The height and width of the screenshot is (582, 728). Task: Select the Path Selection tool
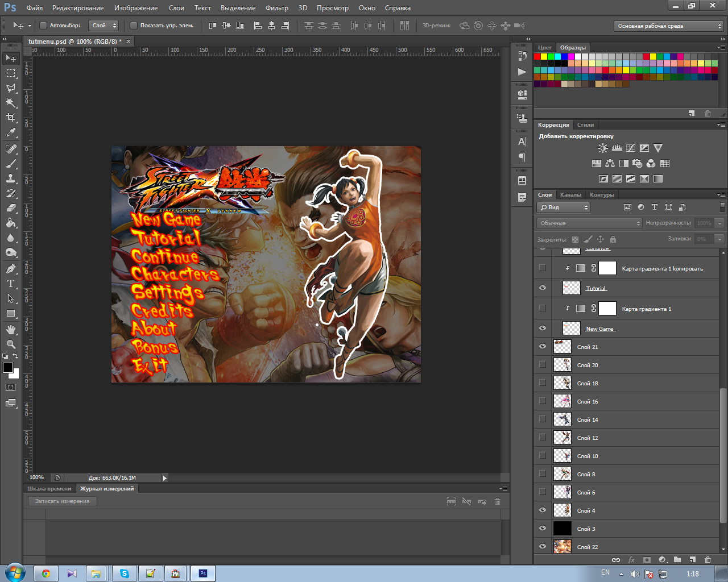point(11,298)
